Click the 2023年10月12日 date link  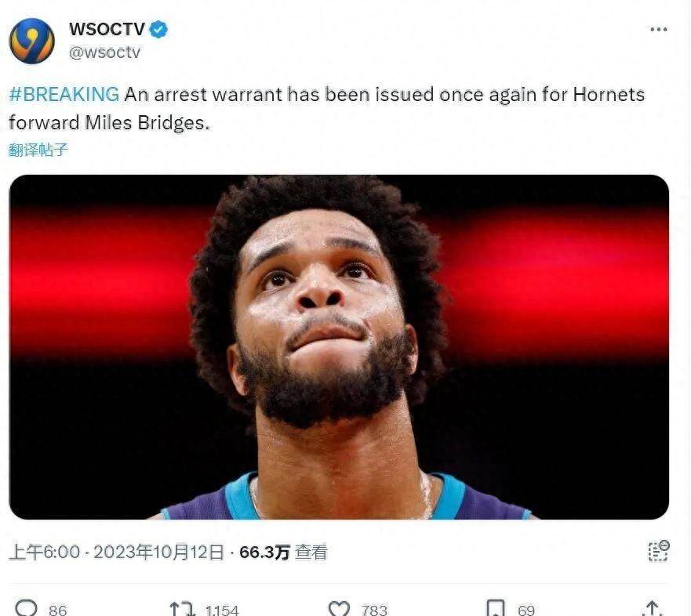(x=158, y=553)
